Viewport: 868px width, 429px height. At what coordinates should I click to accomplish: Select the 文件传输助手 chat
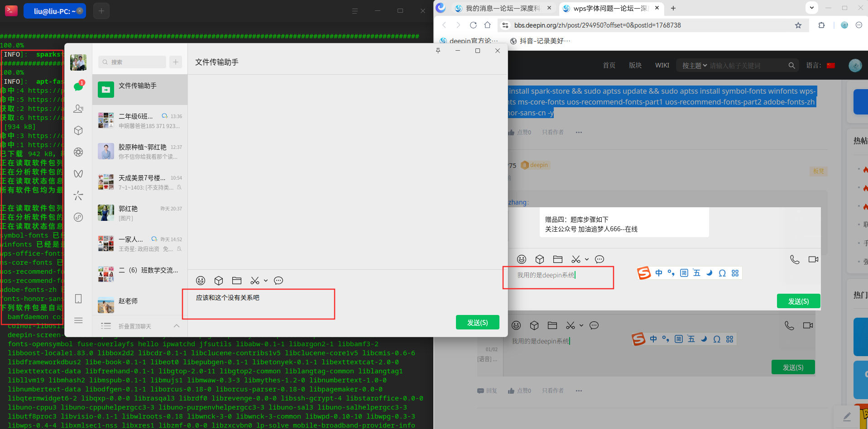click(x=140, y=90)
